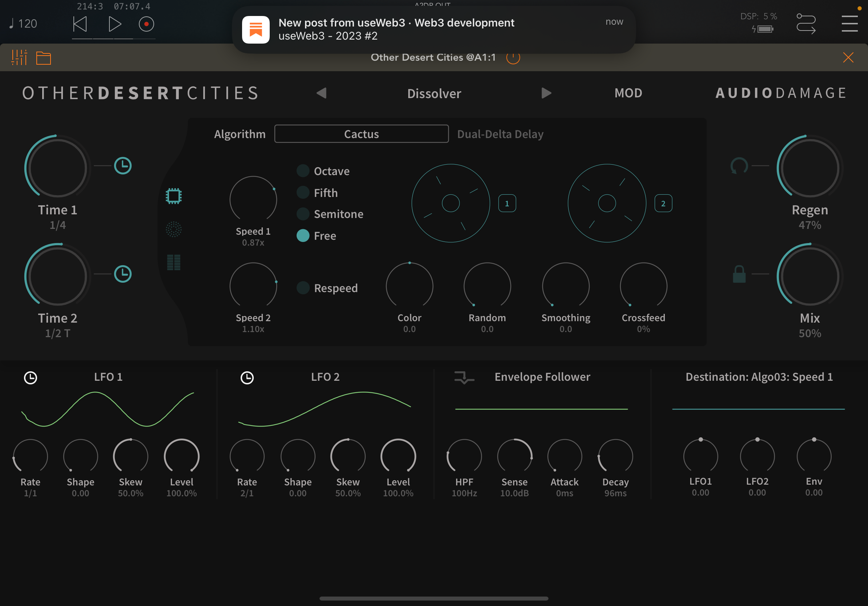Image resolution: width=868 pixels, height=606 pixels.
Task: Click the LFO 1 Skew knob
Action: pos(130,456)
